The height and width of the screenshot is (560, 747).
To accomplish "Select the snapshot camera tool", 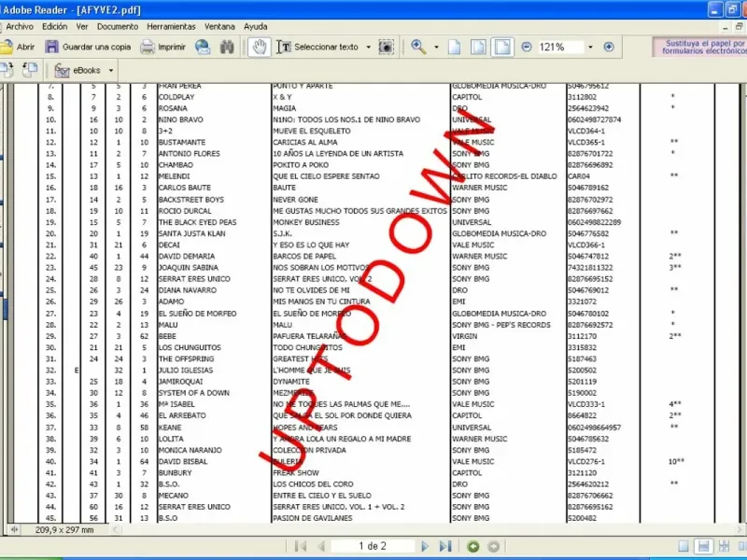I will click(386, 47).
